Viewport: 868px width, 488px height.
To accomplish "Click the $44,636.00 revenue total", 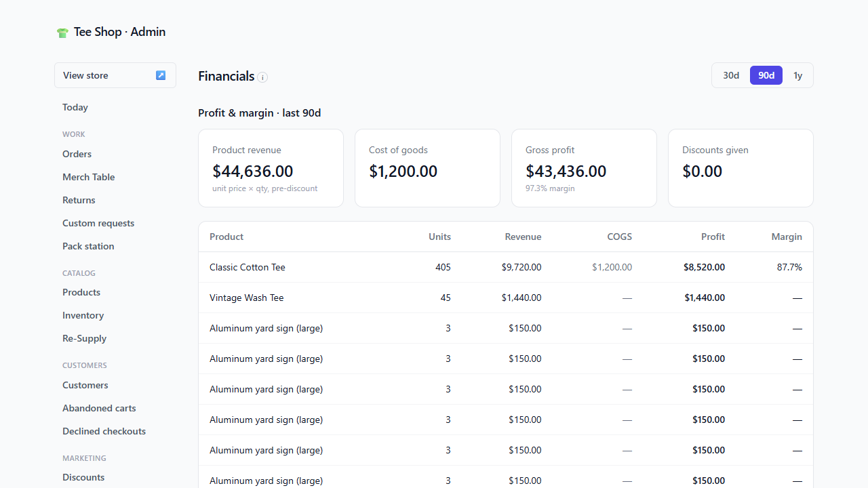I will [253, 171].
